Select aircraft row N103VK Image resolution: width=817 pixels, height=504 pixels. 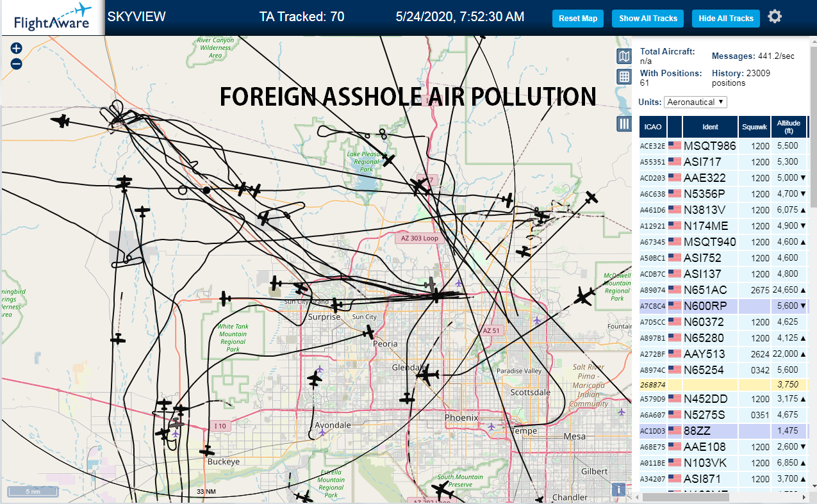tap(724, 463)
